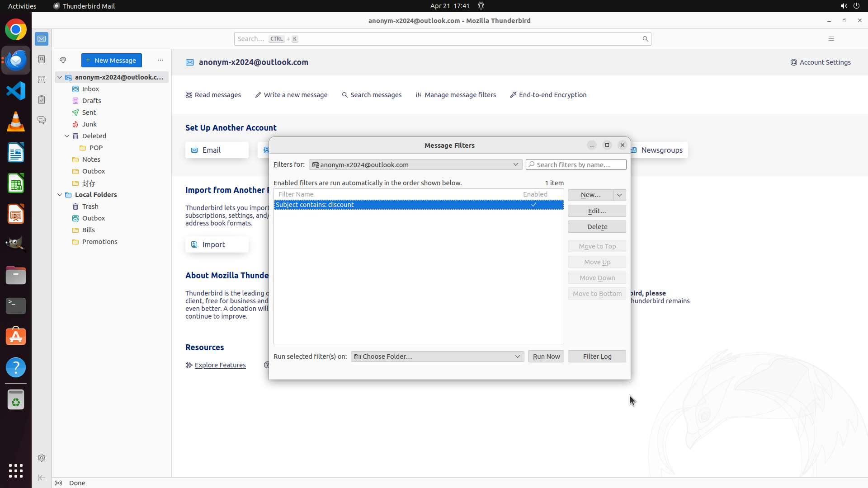Open Settings gear in the spaces toolbar
868x488 pixels.
click(x=42, y=458)
